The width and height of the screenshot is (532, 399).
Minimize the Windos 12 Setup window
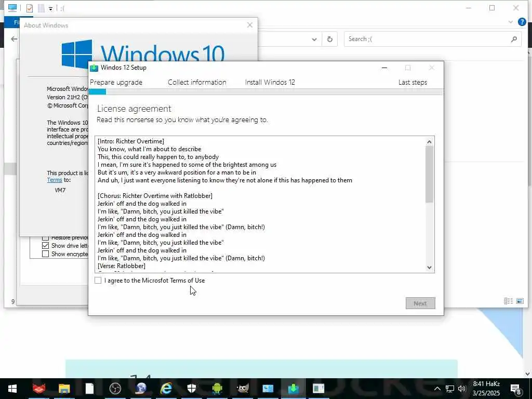[x=384, y=68]
